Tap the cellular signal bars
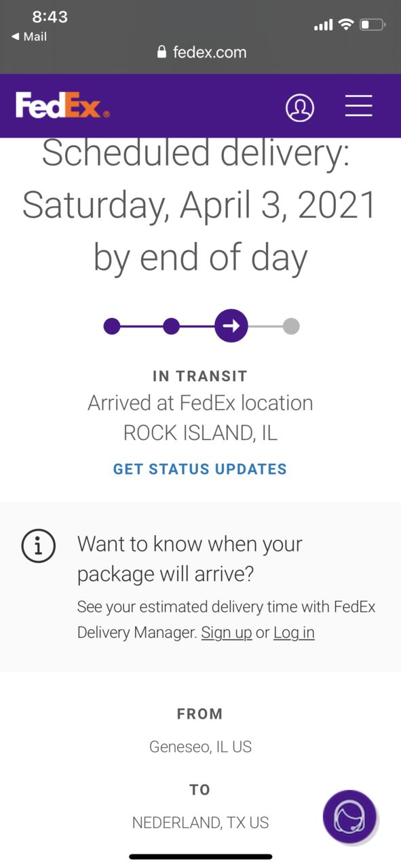Screen dimensions: 401x868 click(324, 25)
